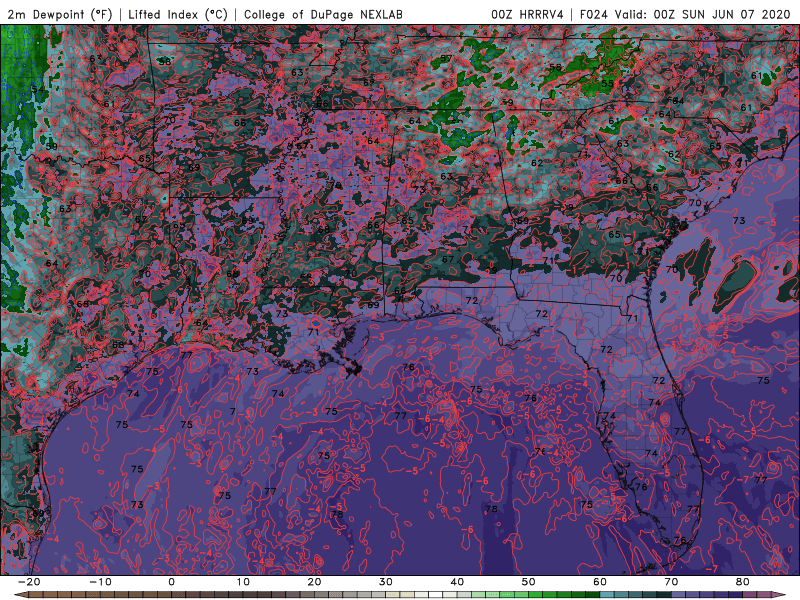Click the "College of DuPage NEXLAB" title
Screen dimensions: 800x600
[323, 14]
